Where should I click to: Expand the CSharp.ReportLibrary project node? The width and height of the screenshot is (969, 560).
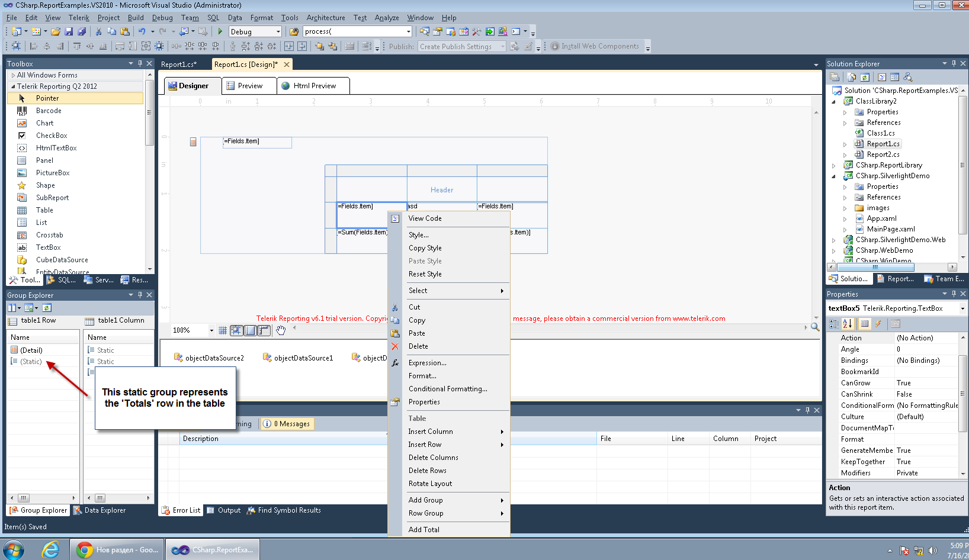click(x=834, y=166)
